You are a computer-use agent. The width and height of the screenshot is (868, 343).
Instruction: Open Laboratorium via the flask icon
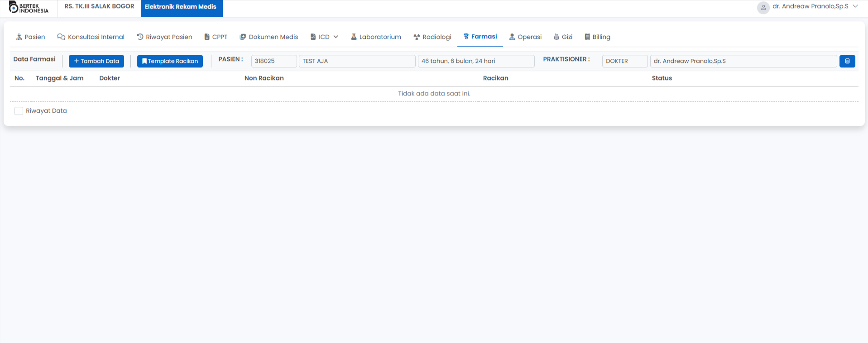[x=354, y=37]
